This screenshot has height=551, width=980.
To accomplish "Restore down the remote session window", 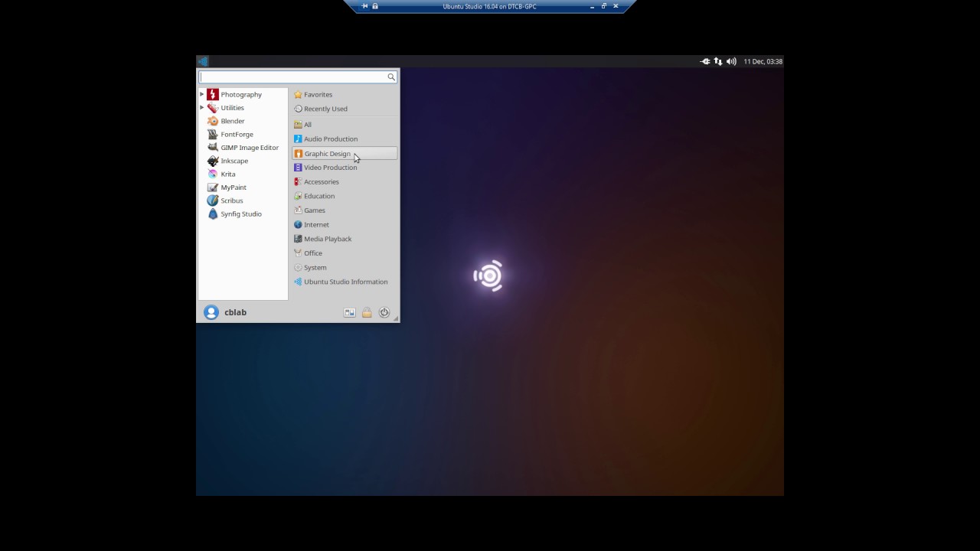I will pos(603,6).
